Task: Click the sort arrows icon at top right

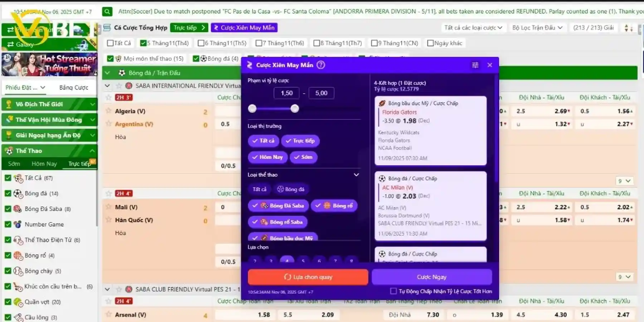Action: [x=628, y=28]
